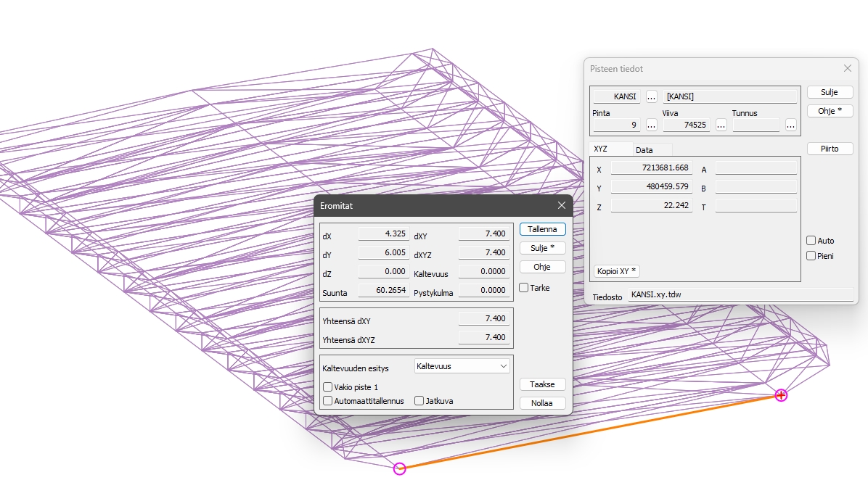The image size is (868, 488).
Task: Click the Z coordinate field
Action: [651, 206]
